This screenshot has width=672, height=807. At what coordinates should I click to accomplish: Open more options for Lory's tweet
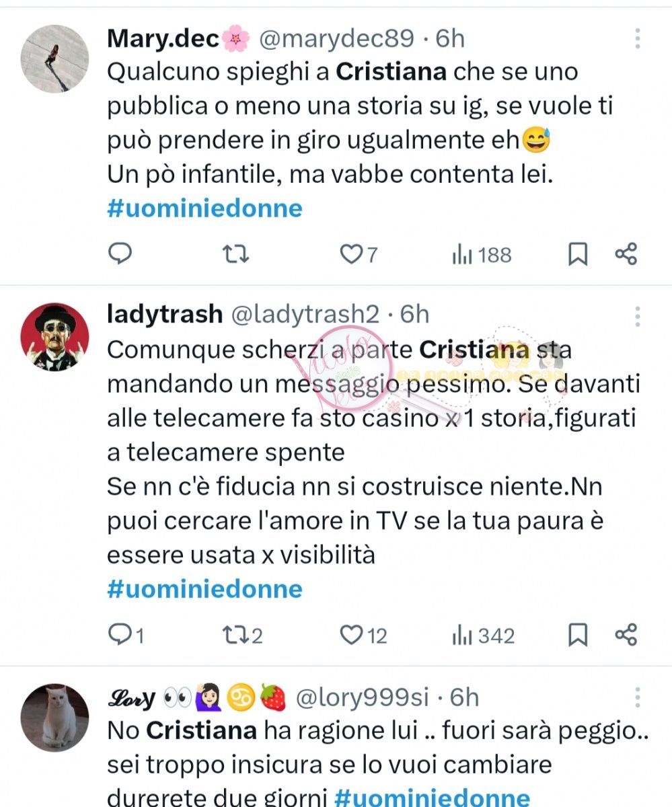pos(637,697)
